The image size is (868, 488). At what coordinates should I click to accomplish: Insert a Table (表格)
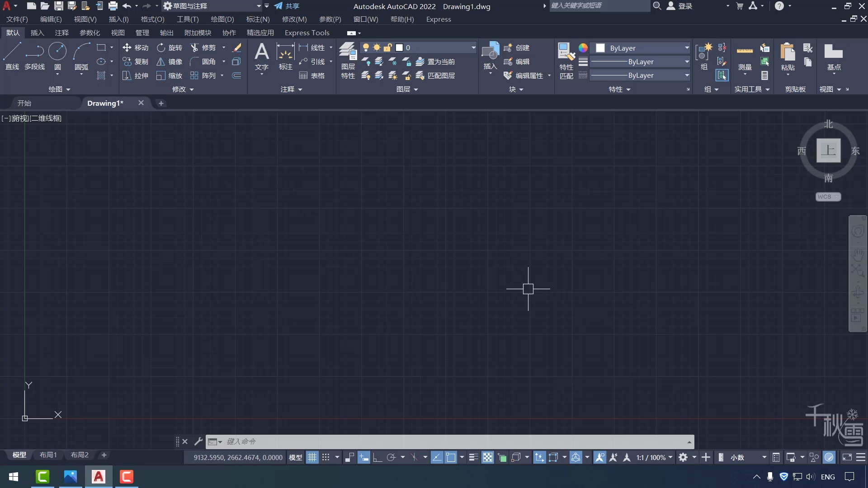pos(312,75)
